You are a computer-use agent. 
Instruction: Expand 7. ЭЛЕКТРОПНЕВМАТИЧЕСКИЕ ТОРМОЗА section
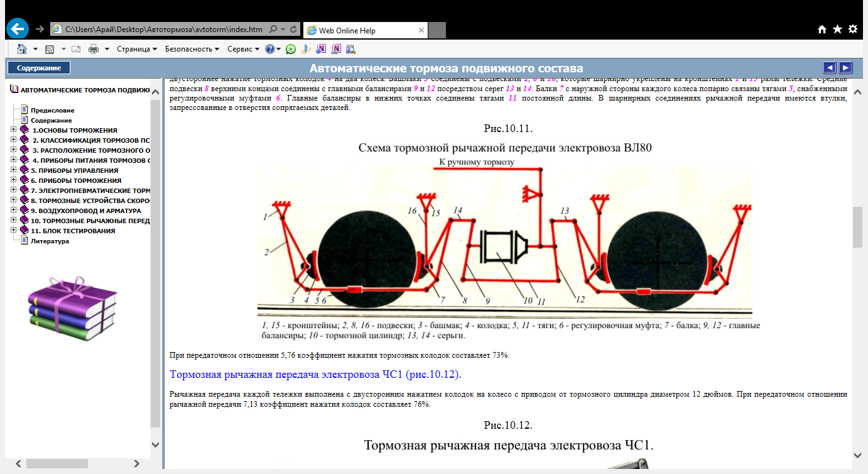pyautogui.click(x=14, y=190)
